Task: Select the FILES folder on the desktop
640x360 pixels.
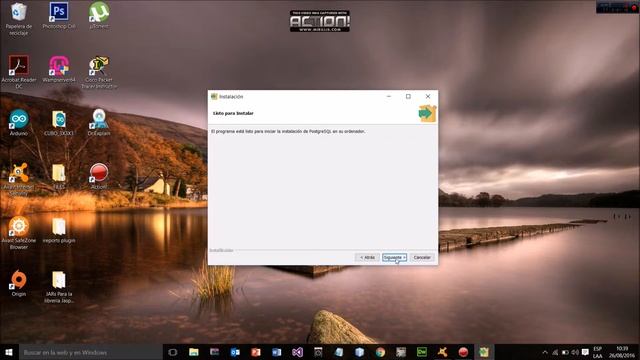Action: point(59,176)
